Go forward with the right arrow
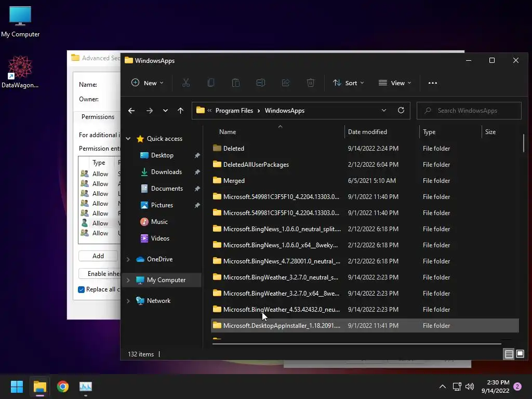 click(x=149, y=111)
